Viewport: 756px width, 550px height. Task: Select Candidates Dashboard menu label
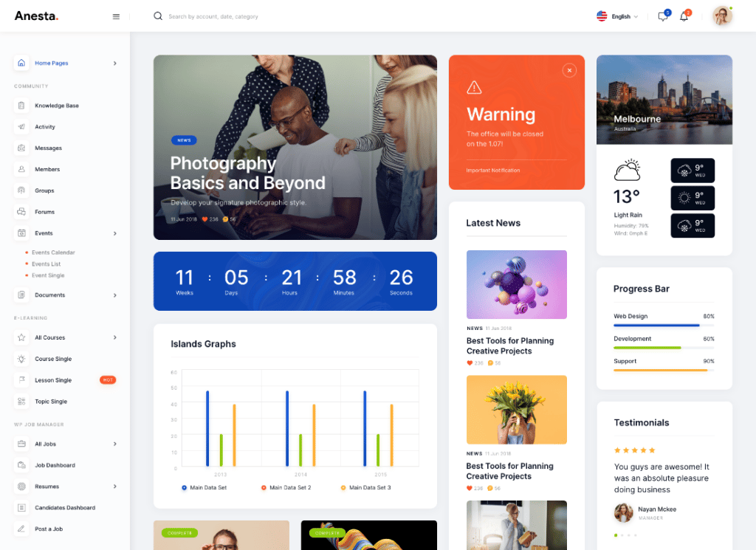65,508
